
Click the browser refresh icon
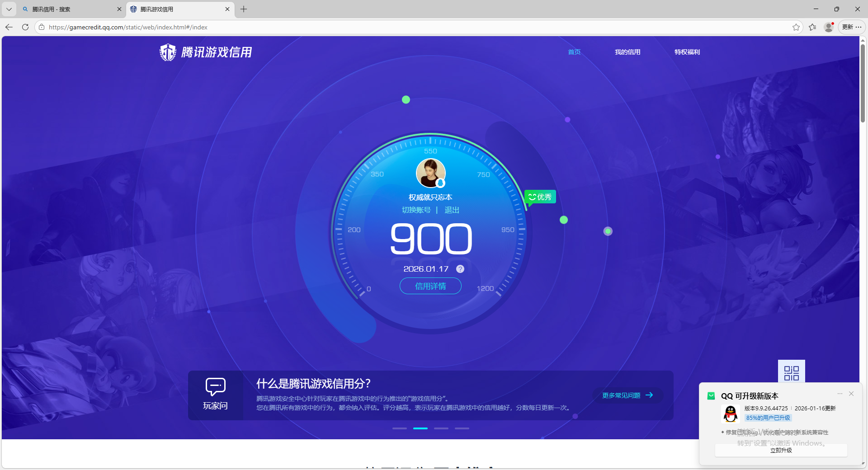click(x=25, y=27)
